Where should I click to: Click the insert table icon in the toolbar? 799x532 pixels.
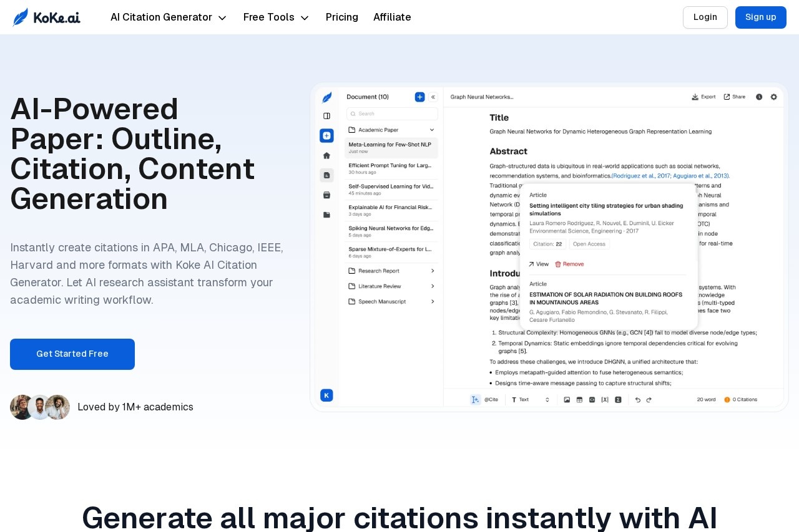[x=579, y=399]
